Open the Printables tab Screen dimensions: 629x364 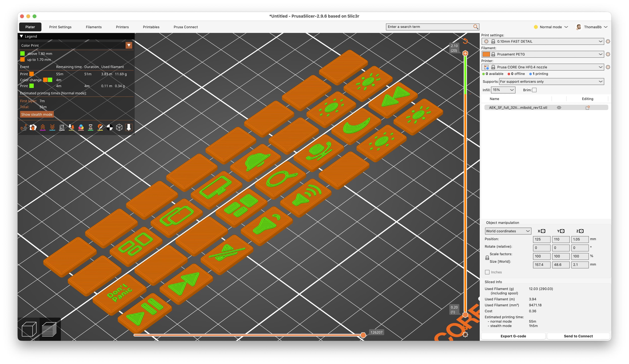coord(151,27)
